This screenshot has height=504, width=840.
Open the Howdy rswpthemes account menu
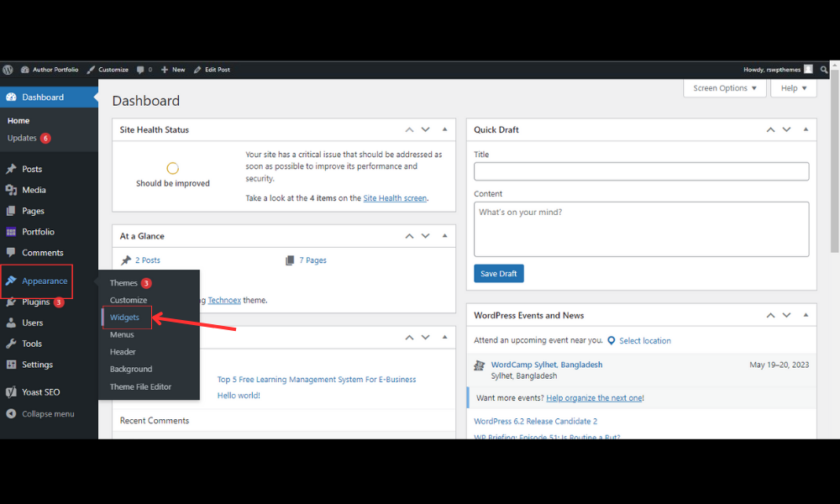click(778, 70)
